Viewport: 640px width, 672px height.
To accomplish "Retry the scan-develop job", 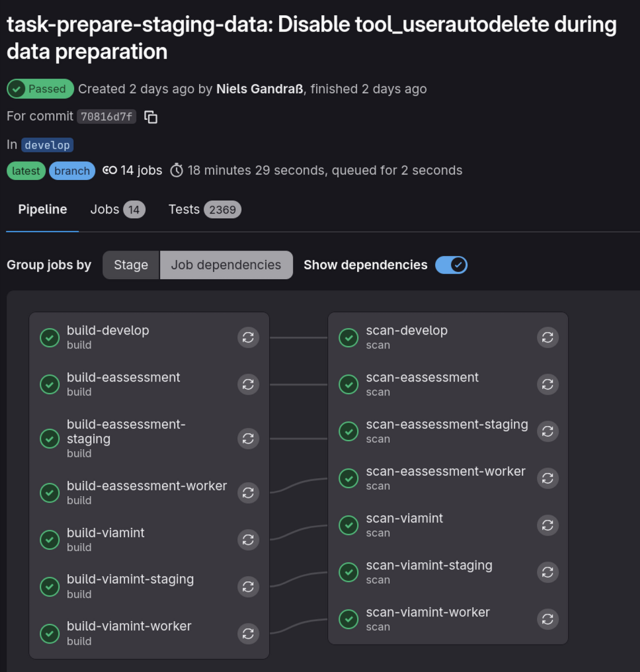I will [x=547, y=337].
